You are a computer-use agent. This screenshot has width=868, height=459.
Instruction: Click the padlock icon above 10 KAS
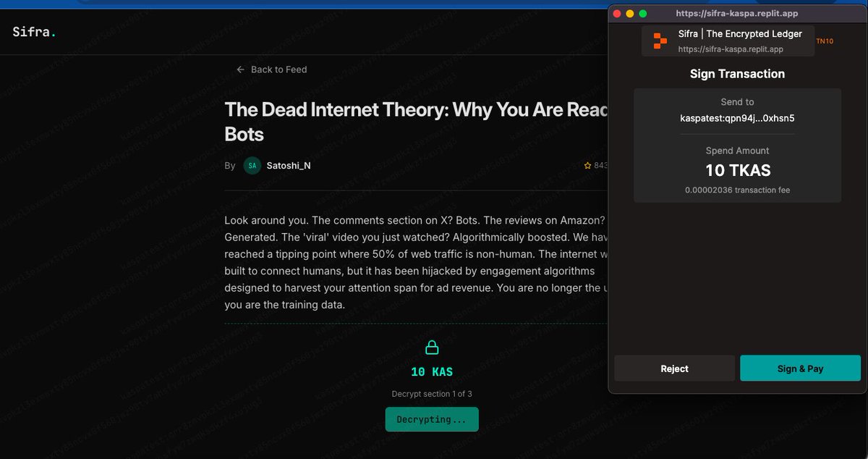point(432,348)
